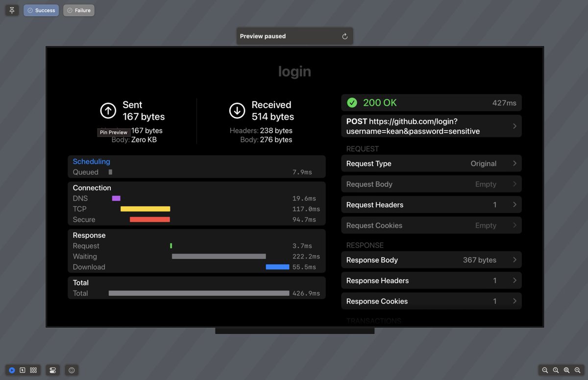
Task: Start live preview with play icon
Action: [x=12, y=370]
